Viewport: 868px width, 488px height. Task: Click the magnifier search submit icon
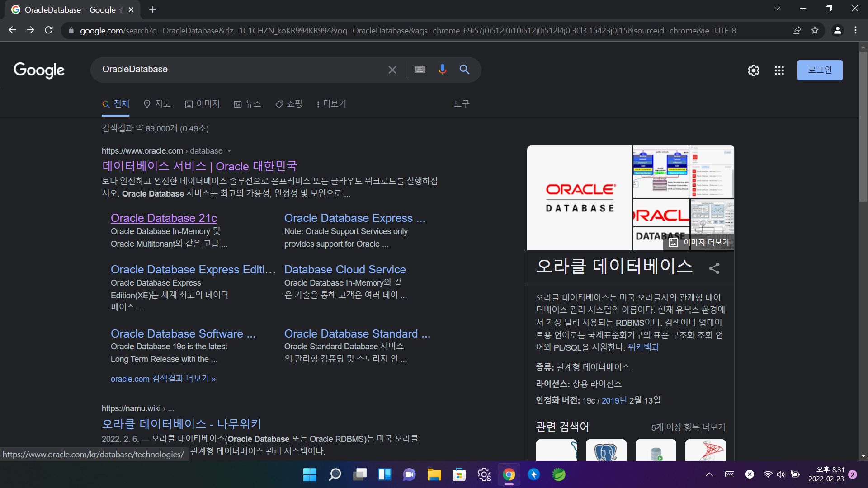tap(464, 70)
